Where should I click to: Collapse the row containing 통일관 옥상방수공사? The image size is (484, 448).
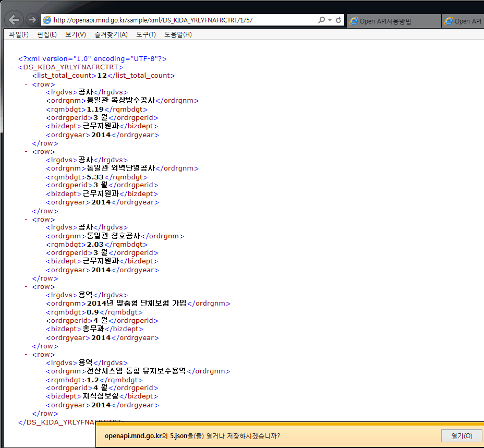tap(26, 84)
